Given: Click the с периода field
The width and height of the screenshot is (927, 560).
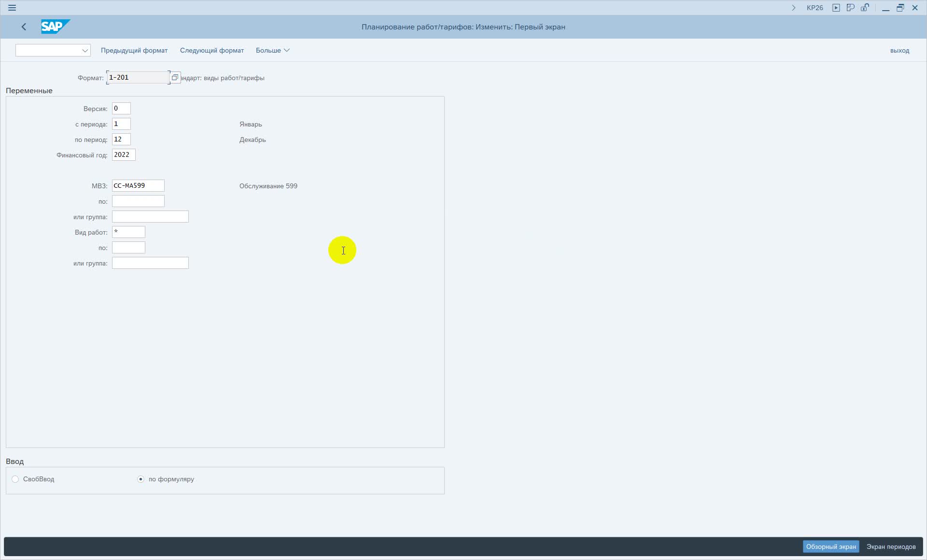Looking at the screenshot, I should (121, 124).
